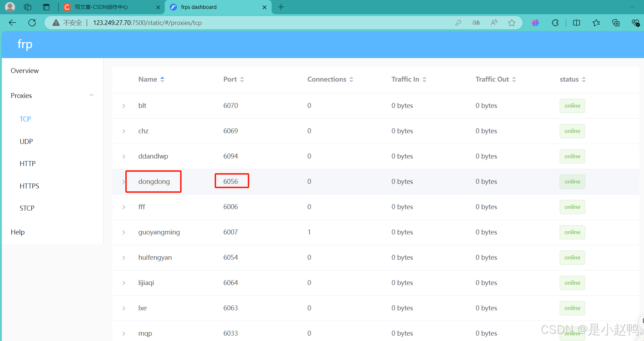The width and height of the screenshot is (644, 341).
Task: Expand the ddandlwp proxy row
Action: coord(124,156)
